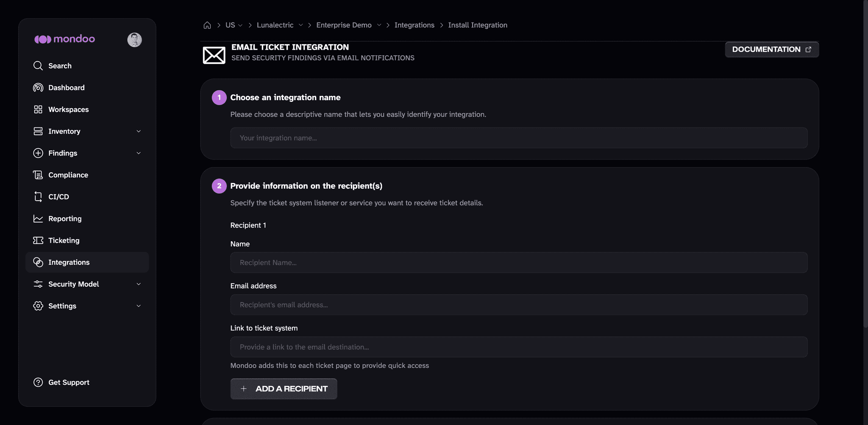Click the Mondoo logo
The width and height of the screenshot is (868, 425).
click(64, 39)
